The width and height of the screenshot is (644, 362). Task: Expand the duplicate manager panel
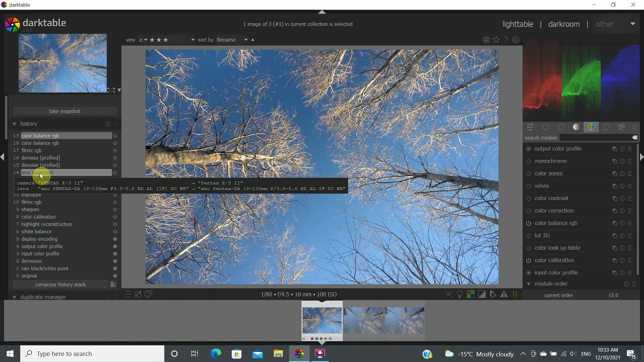point(15,297)
